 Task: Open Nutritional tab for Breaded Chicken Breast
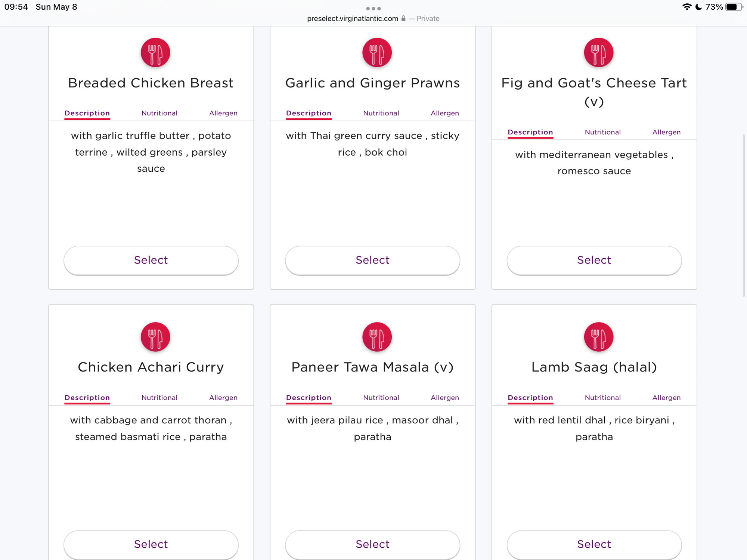pos(159,113)
